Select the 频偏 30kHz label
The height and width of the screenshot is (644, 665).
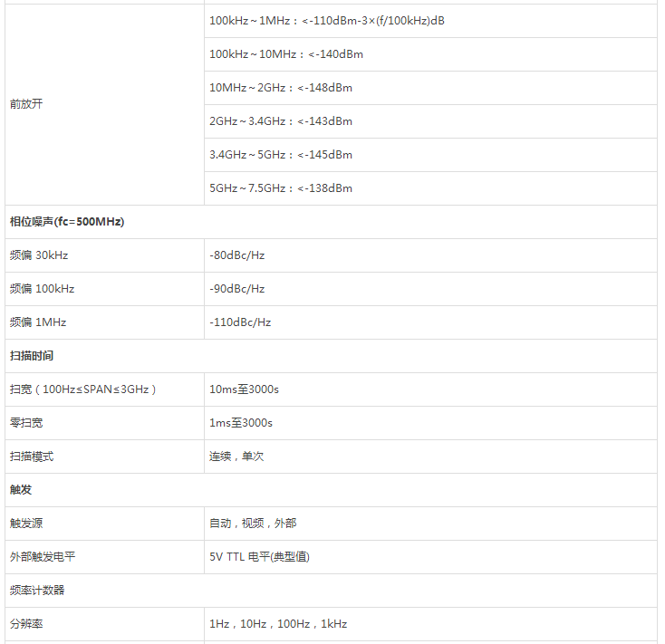[x=39, y=255]
